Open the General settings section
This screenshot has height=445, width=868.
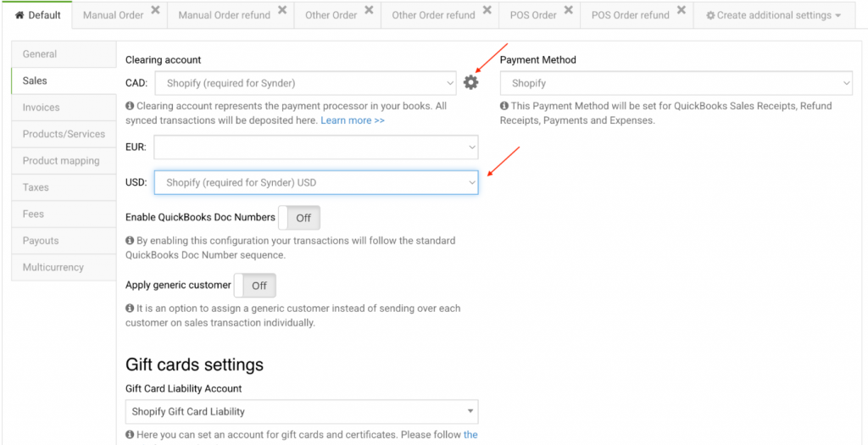64,53
